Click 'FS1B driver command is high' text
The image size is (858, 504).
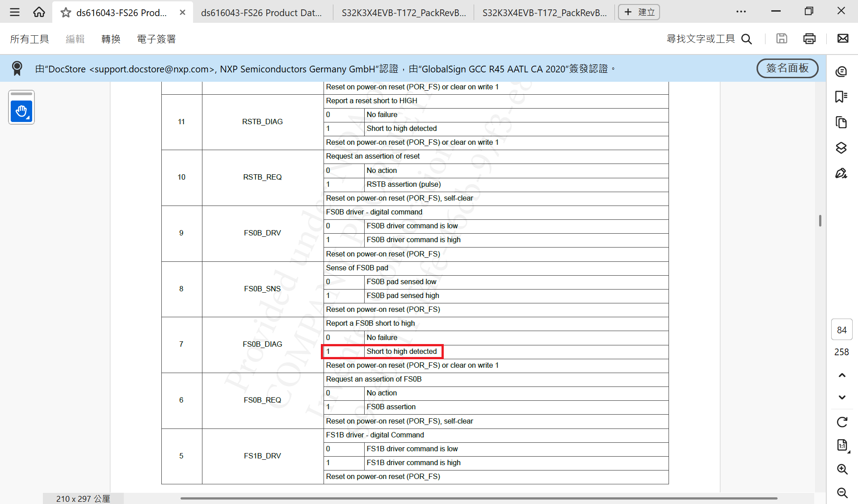(413, 462)
